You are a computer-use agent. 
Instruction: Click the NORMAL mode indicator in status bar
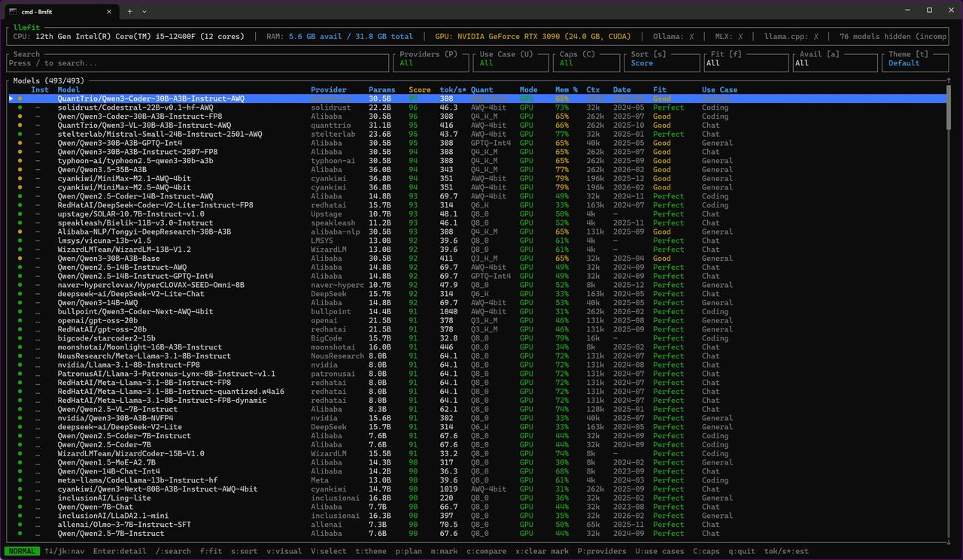[23, 551]
